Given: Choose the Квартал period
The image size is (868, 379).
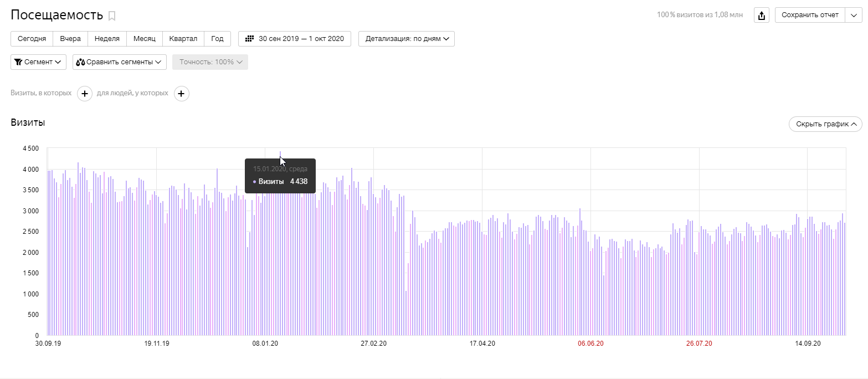Looking at the screenshot, I should (x=183, y=39).
